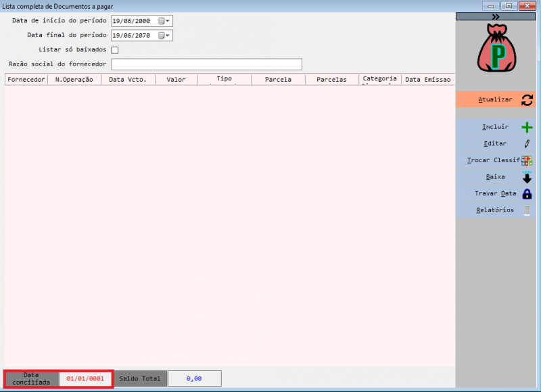Click the Saldo Total value field
541x392 pixels.
pyautogui.click(x=194, y=378)
